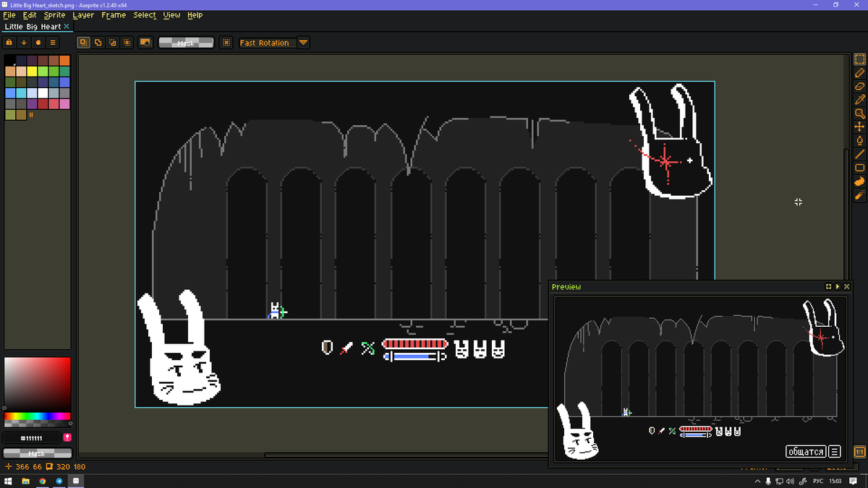Select the Rectangle shape tool
This screenshot has height=488, width=868.
tap(860, 168)
